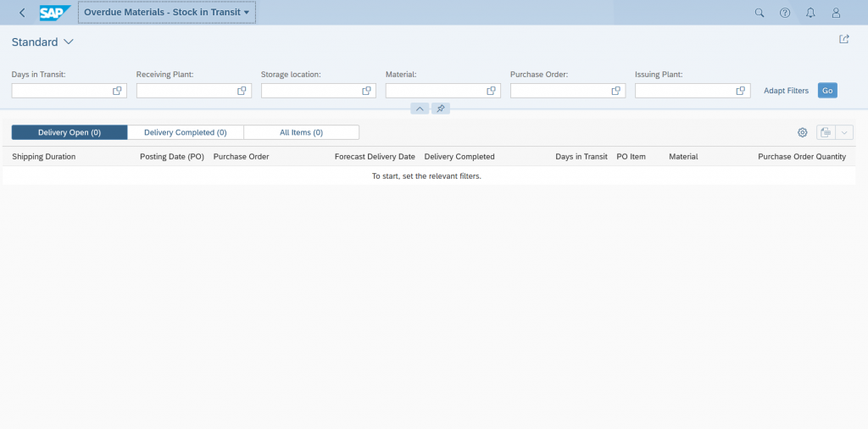Click the Purchase Order column header
Viewport: 868px width, 429px height.
(x=242, y=157)
